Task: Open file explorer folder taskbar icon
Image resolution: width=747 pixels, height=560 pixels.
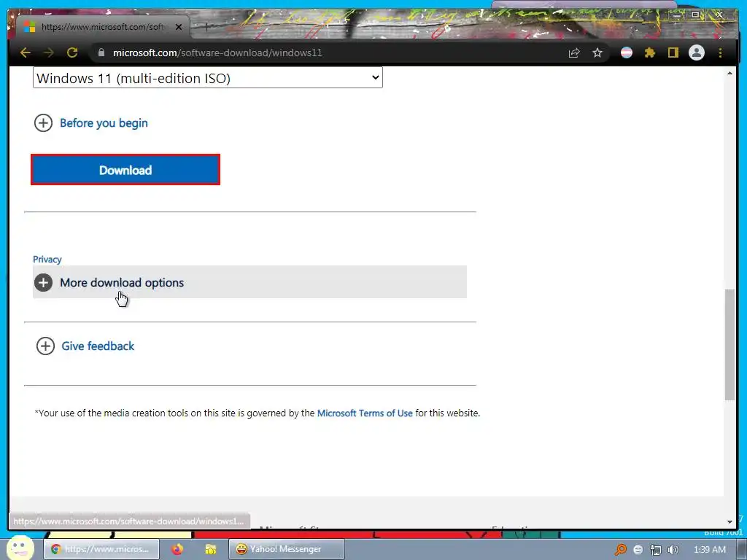Action: coord(211,549)
